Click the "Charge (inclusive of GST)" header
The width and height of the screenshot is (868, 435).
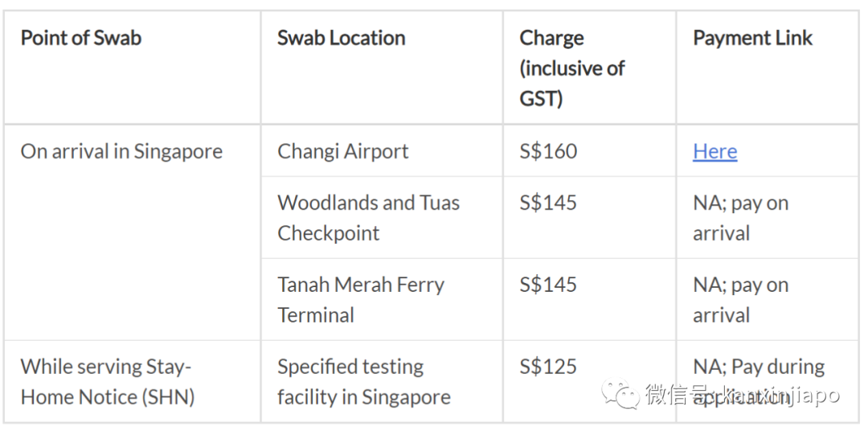(571, 68)
